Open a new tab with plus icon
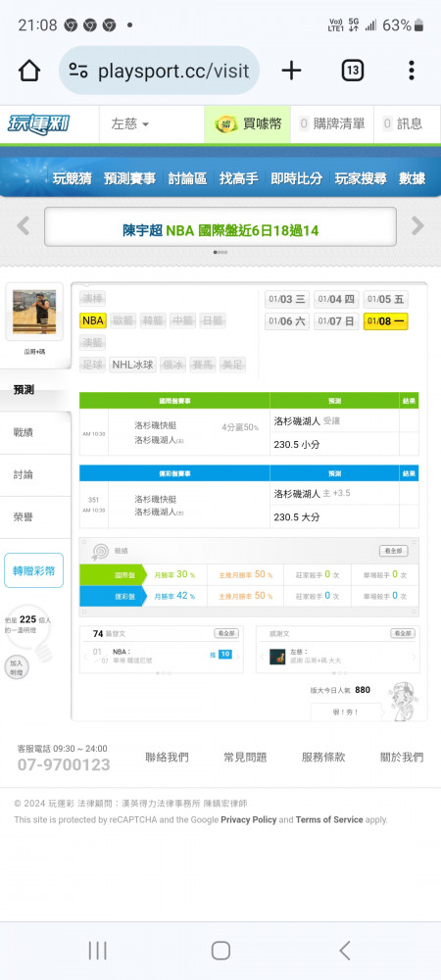The image size is (441, 980). pyautogui.click(x=291, y=71)
